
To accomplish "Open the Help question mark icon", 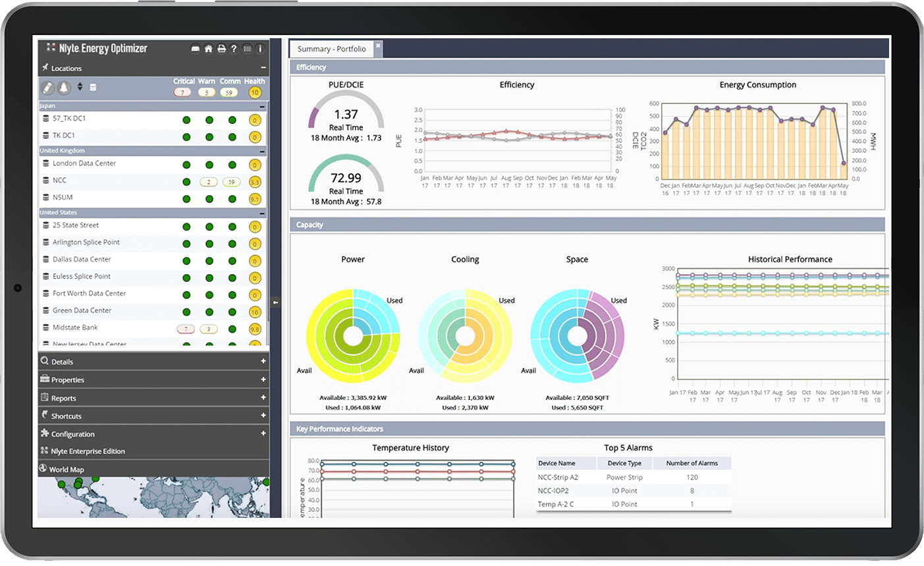I will pos(234,48).
